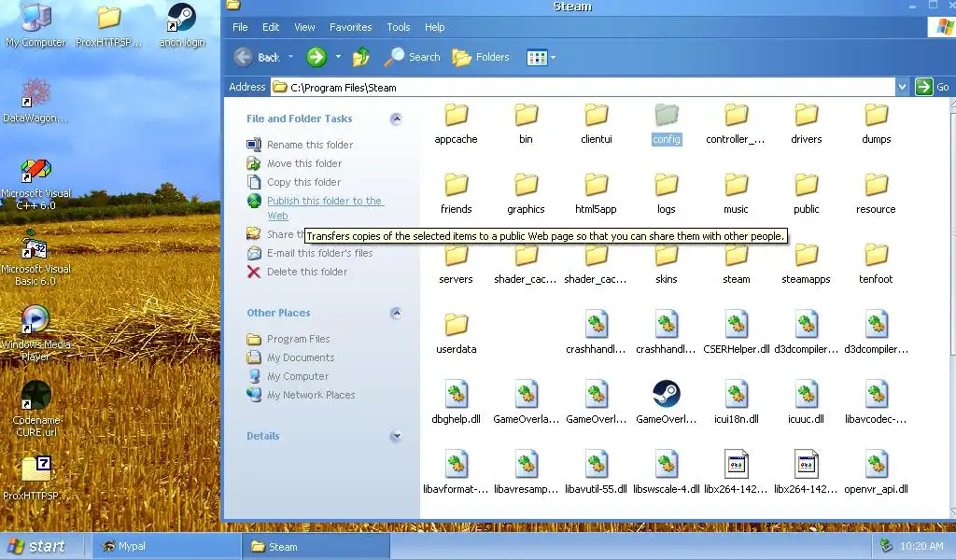
Task: Select the dumps folder
Action: tap(876, 124)
